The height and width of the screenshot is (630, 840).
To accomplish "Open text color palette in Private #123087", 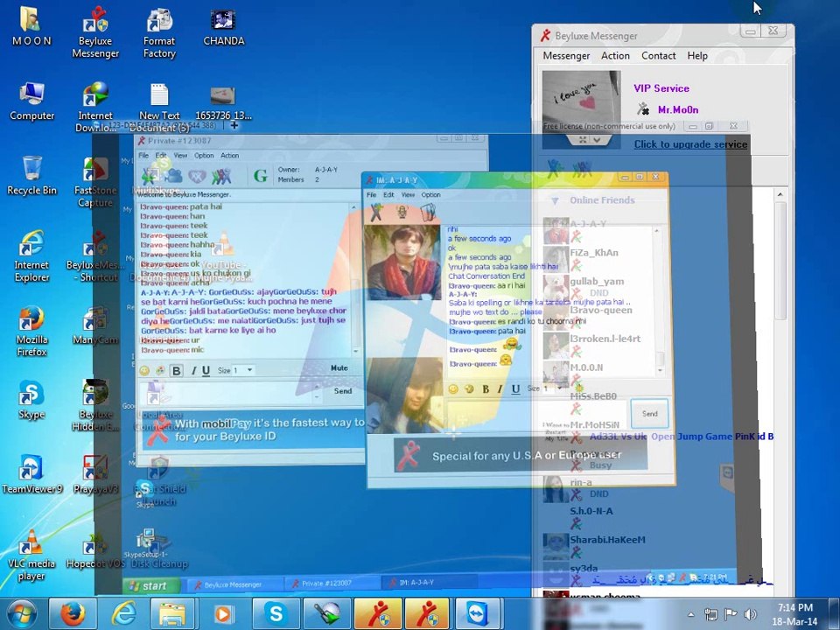I will 160,370.
